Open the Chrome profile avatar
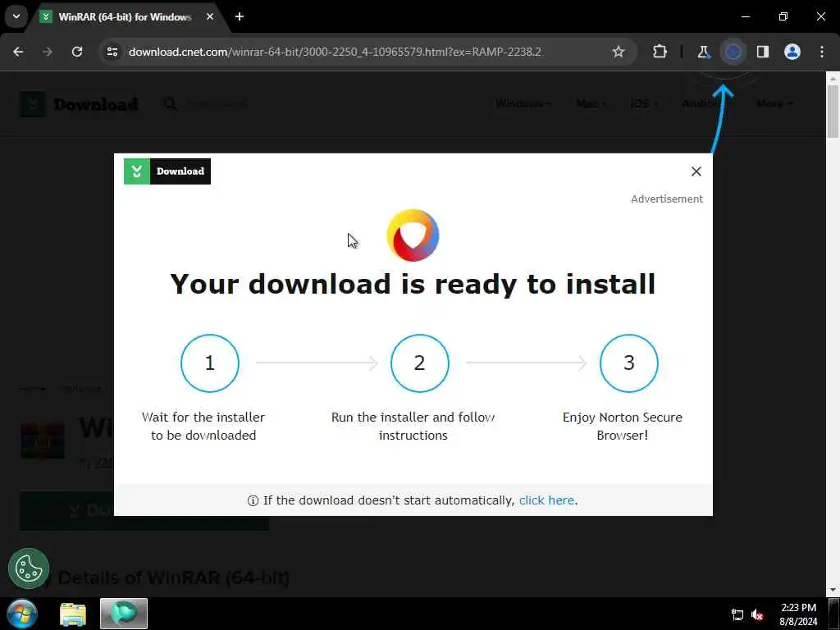Image resolution: width=840 pixels, height=630 pixels. pos(792,52)
